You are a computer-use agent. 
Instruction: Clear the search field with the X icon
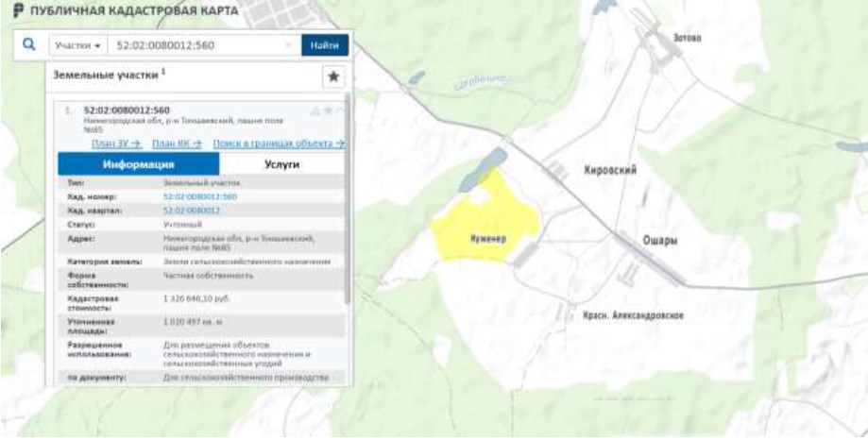[288, 44]
